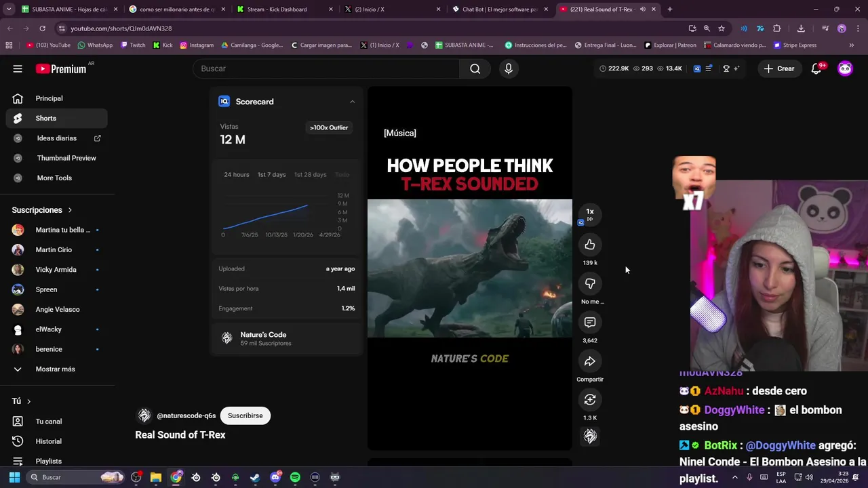This screenshot has width=868, height=488.
Task: Expand Suscripciones section chevron
Action: click(x=70, y=210)
